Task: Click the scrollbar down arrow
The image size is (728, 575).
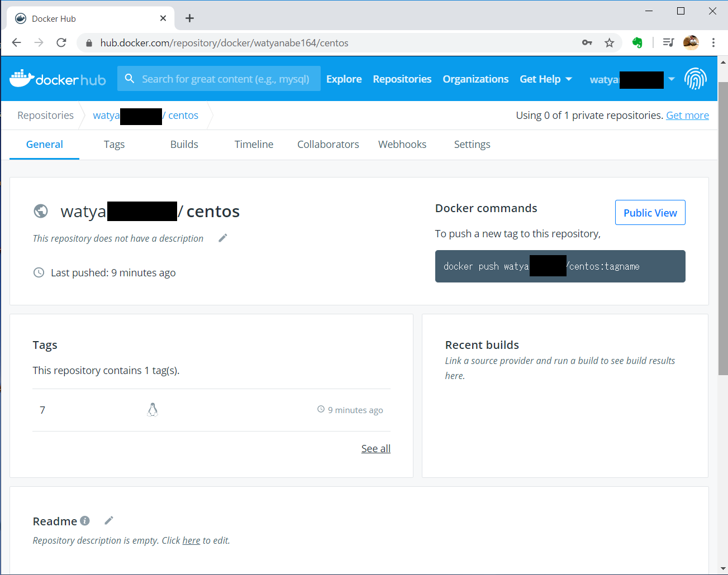Action: (x=723, y=569)
